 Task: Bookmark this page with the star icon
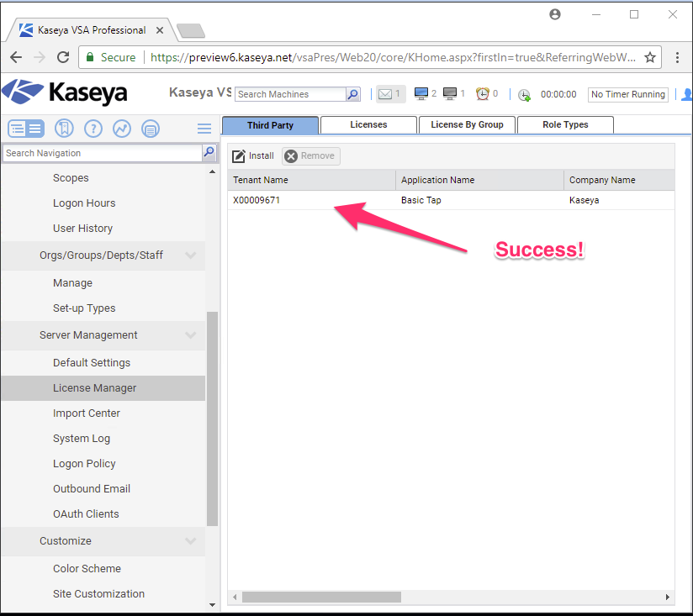tap(649, 57)
